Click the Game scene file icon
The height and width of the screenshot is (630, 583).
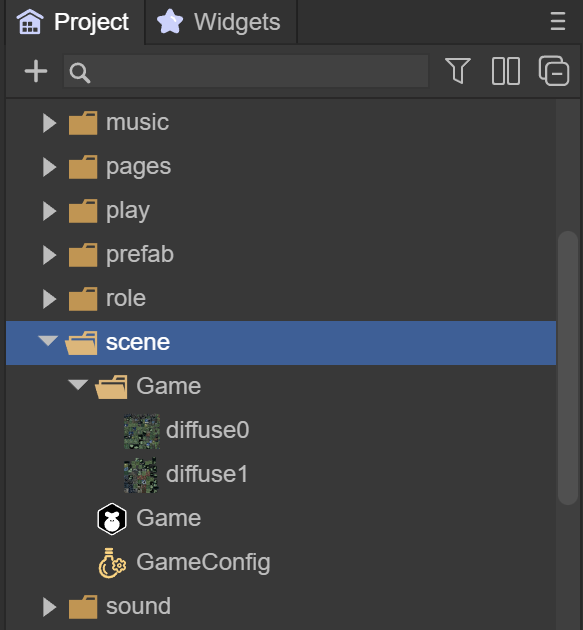112,519
